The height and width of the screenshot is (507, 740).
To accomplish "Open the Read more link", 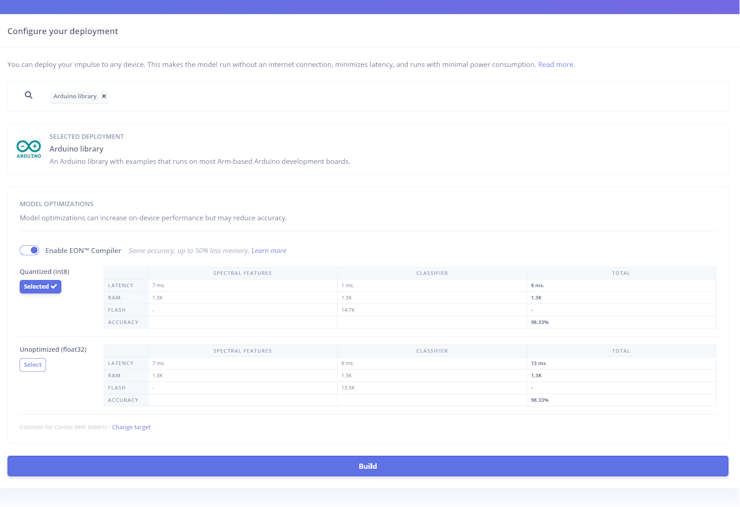I will [x=555, y=64].
